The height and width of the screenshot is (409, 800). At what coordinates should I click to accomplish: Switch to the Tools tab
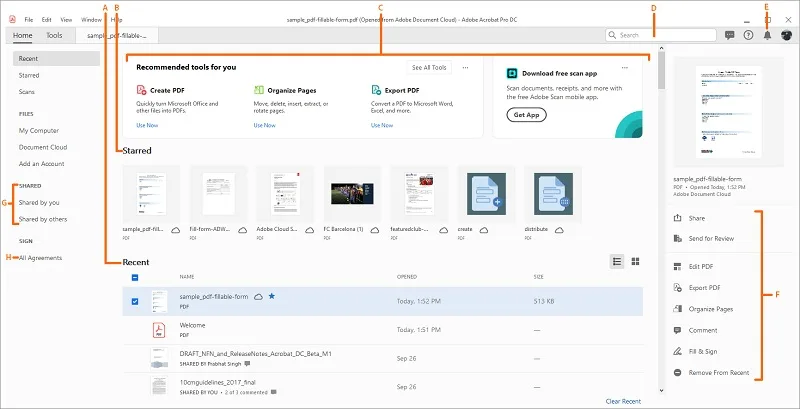click(x=54, y=35)
